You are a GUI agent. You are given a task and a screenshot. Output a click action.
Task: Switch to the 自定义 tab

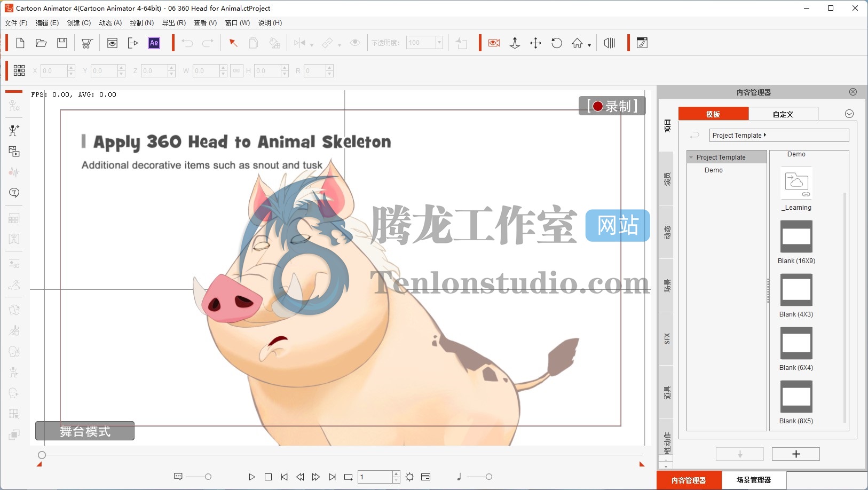(x=783, y=114)
